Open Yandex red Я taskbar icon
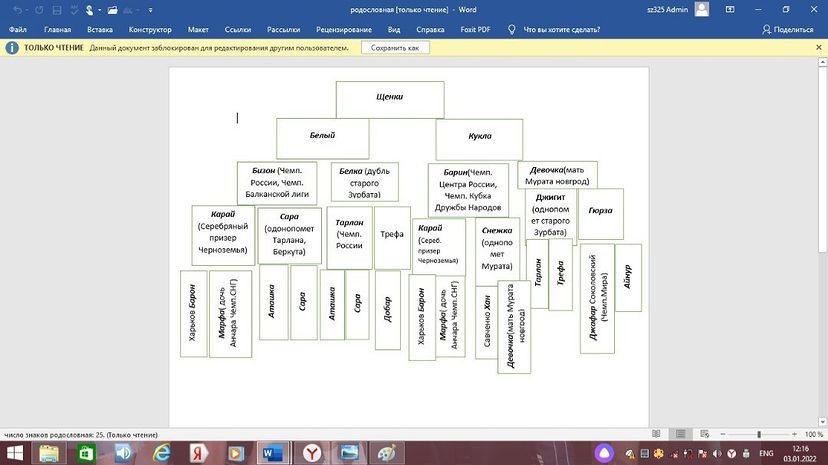 (x=198, y=453)
